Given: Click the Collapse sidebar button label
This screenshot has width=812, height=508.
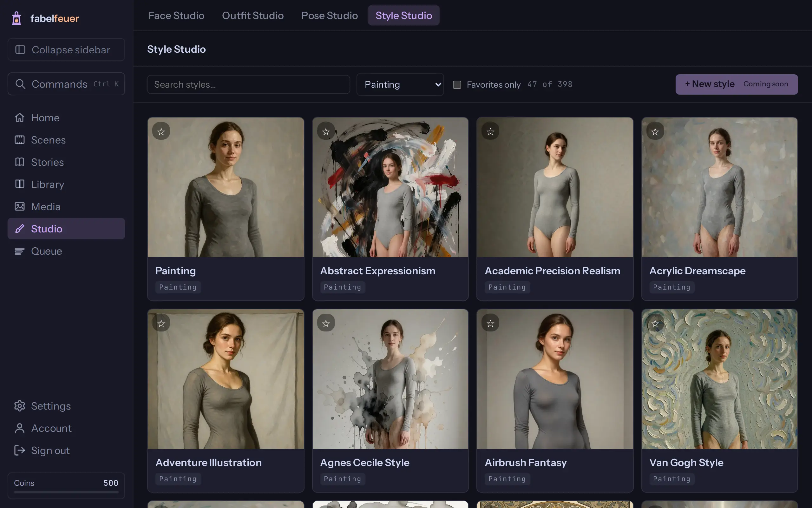Looking at the screenshot, I should 71,50.
